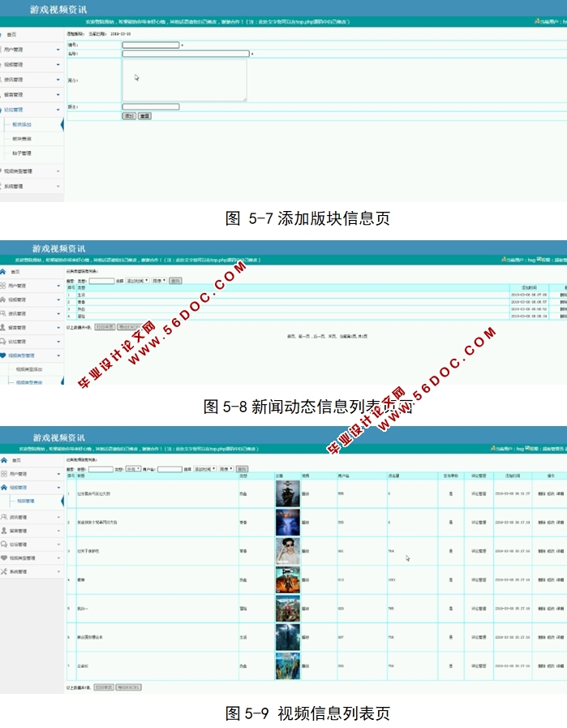Image resolution: width=567 pixels, height=728 pixels.
Task: Open thumbnail image of third video row
Action: click(287, 551)
